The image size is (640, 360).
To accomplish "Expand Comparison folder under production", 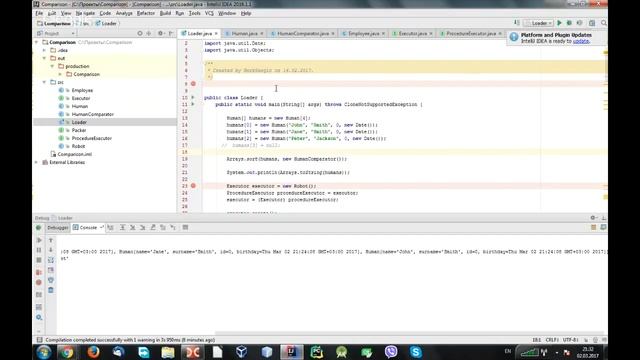I will click(60, 74).
